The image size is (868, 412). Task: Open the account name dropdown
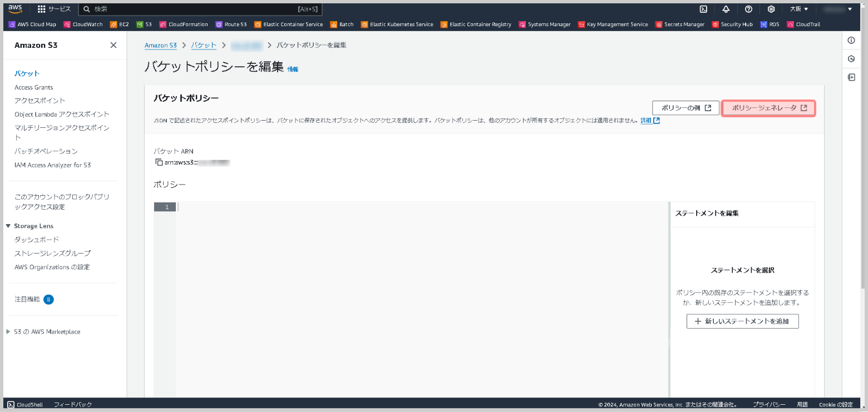click(x=838, y=9)
